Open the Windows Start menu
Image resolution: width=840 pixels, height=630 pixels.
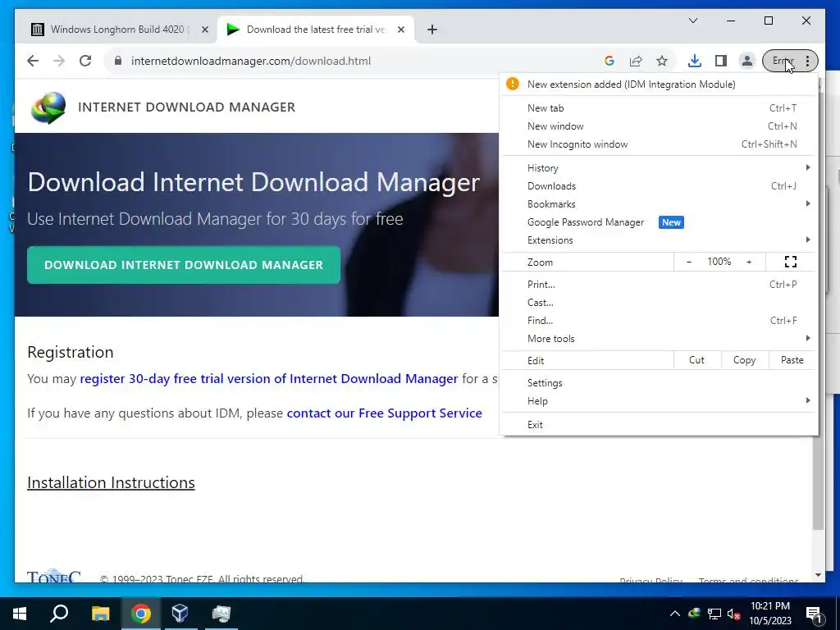tap(20, 614)
